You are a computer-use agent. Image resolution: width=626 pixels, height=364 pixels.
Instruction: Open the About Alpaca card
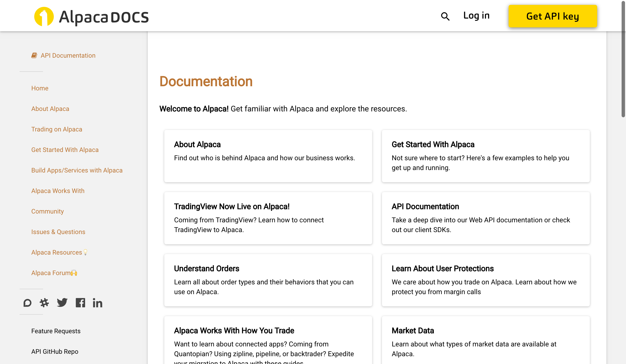click(x=268, y=156)
